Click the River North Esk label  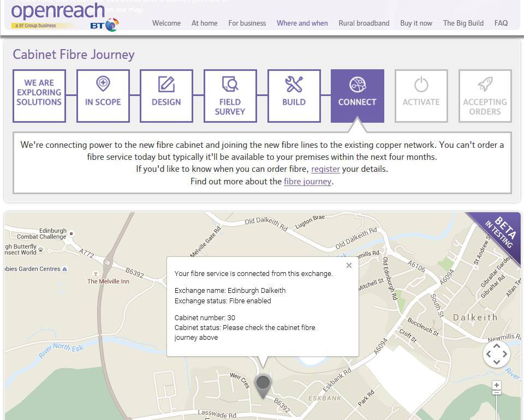pos(61,350)
